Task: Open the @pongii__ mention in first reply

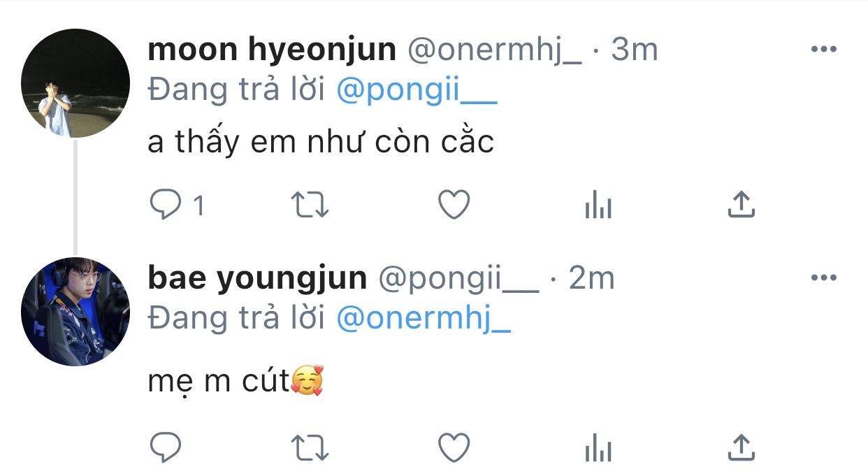Action: tap(417, 91)
